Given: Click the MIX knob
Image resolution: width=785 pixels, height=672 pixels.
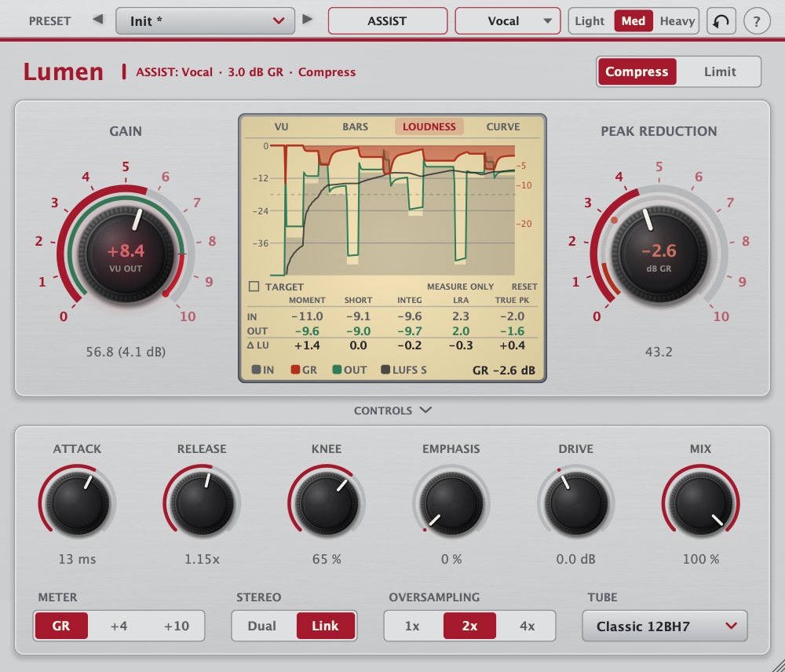Looking at the screenshot, I should pos(700,502).
